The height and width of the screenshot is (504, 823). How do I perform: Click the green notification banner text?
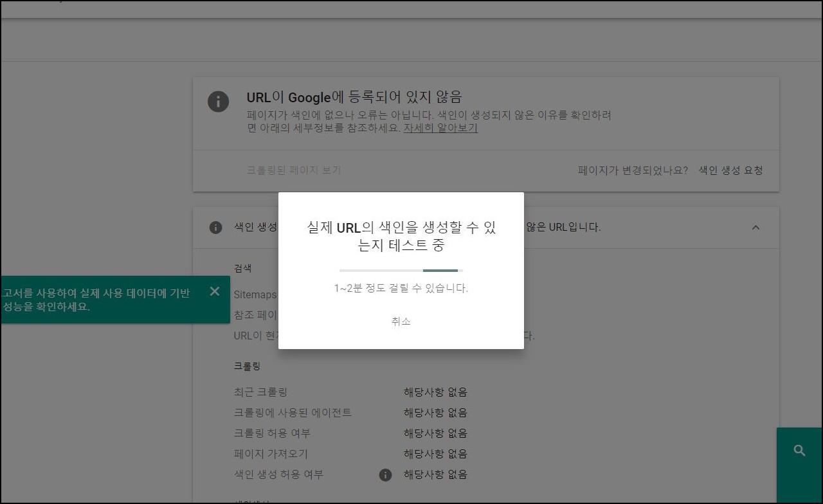(x=96, y=300)
